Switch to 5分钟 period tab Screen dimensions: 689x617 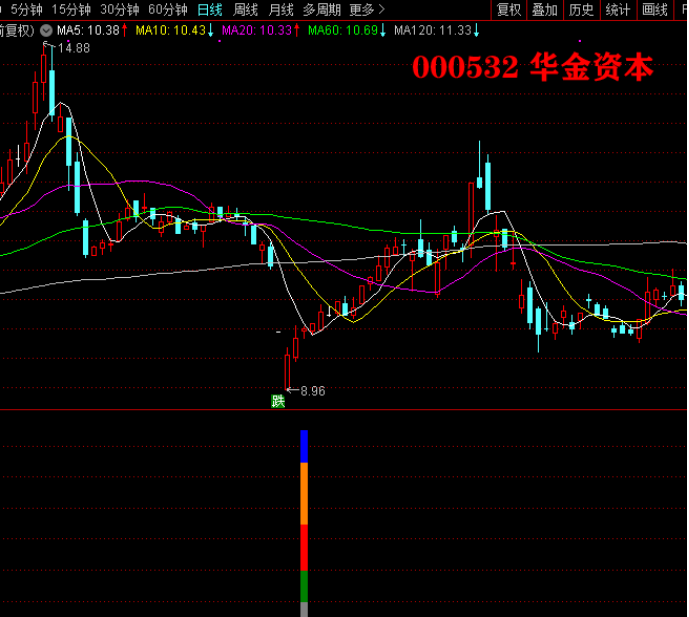pos(26,9)
